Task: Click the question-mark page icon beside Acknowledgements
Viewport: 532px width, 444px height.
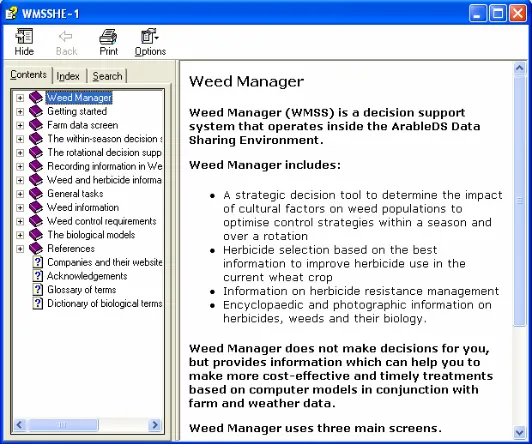Action: 38,276
